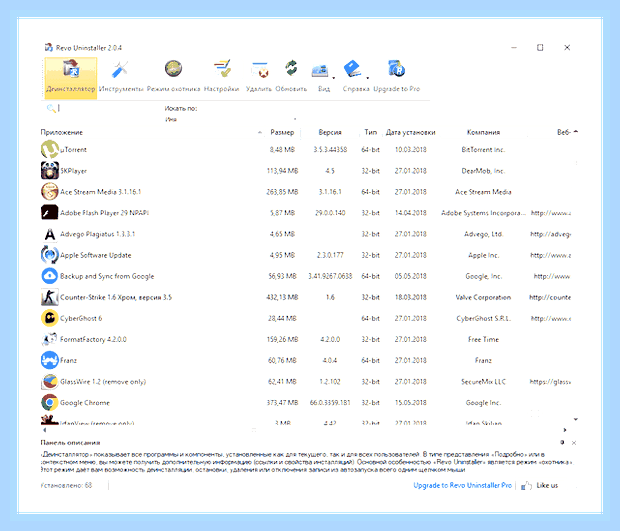Image resolution: width=620 pixels, height=531 pixels.
Task: Sort by Компания column header
Action: click(483, 132)
